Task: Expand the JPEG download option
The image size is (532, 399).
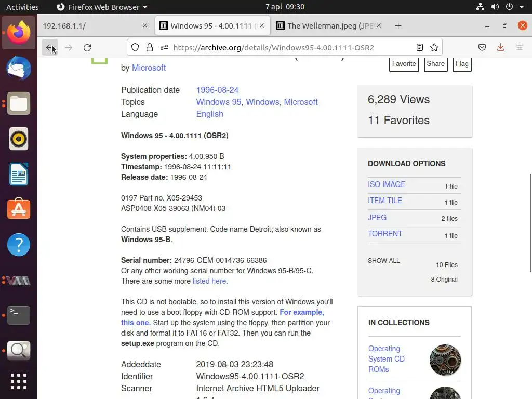Action: tap(377, 218)
